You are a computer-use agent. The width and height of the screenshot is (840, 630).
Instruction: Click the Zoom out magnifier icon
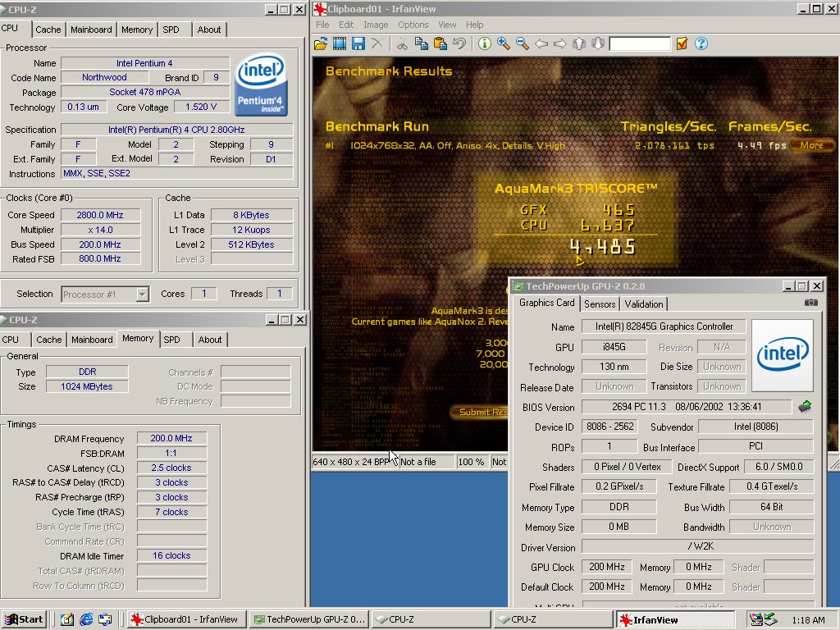[523, 44]
